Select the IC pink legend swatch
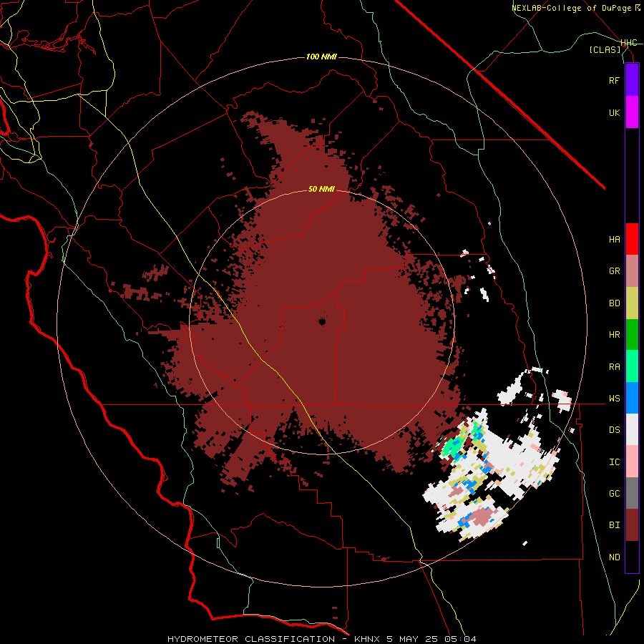The image size is (644, 644). (632, 462)
